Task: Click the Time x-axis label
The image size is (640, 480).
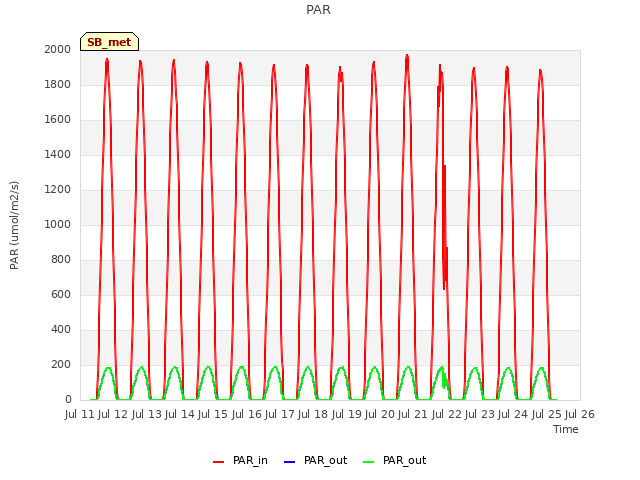Action: (x=566, y=429)
